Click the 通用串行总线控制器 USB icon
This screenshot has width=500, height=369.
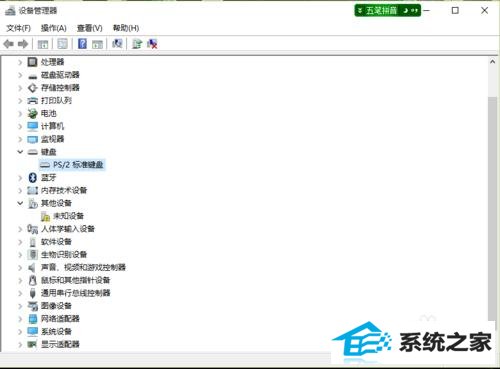[x=32, y=293]
